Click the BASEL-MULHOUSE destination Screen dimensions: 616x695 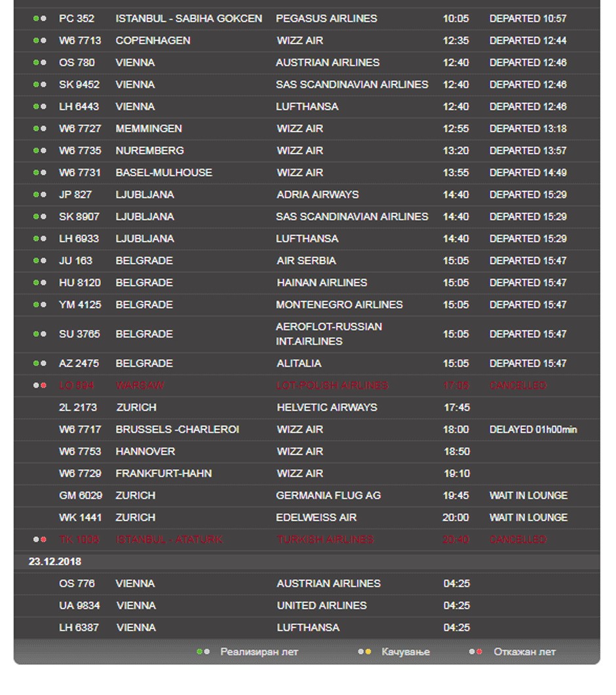(x=164, y=172)
